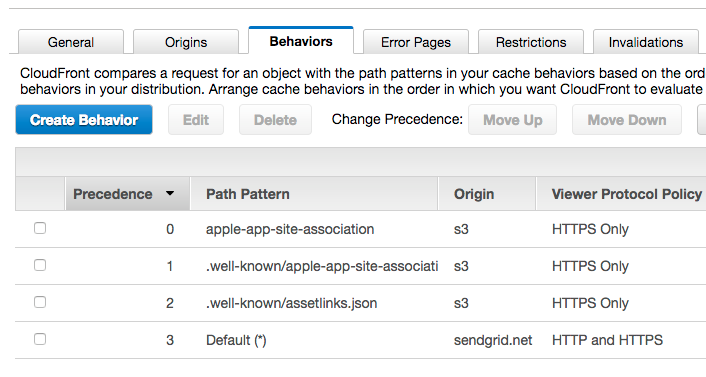The image size is (706, 377).
Task: Go to the Restrictions tab
Action: 531,42
